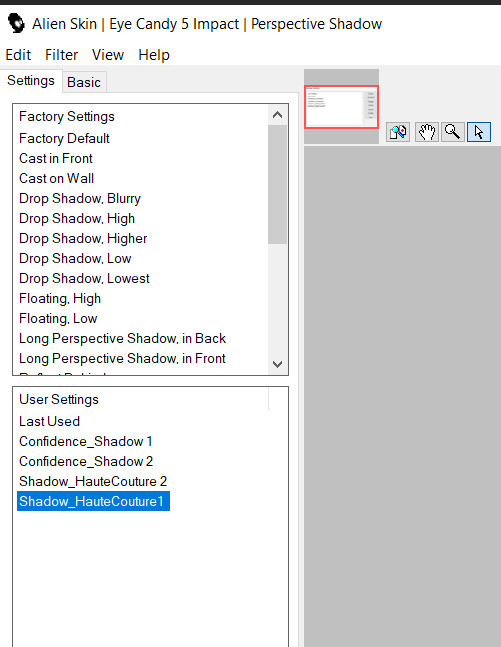
Task: Click the Factory Settings scrollbar thumb
Action: tap(277, 184)
